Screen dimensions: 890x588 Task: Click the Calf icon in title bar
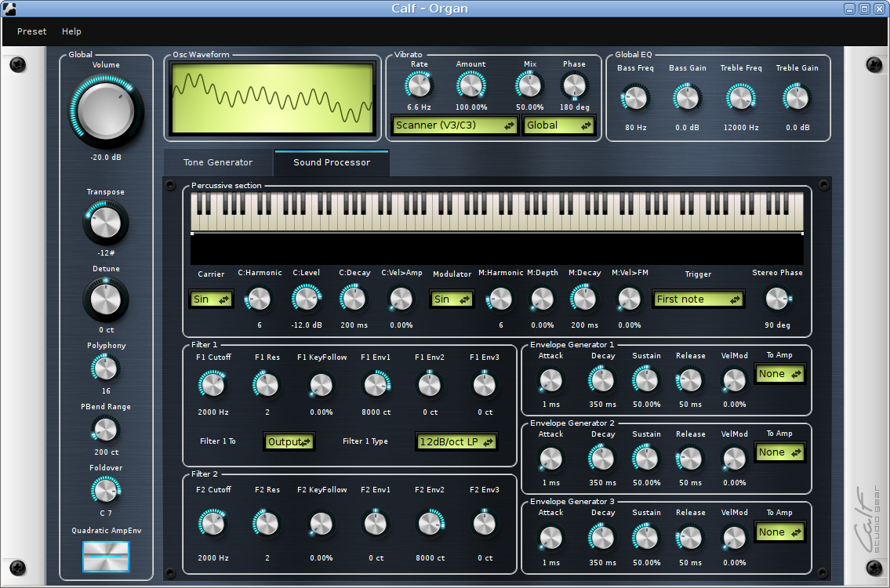(x=9, y=9)
